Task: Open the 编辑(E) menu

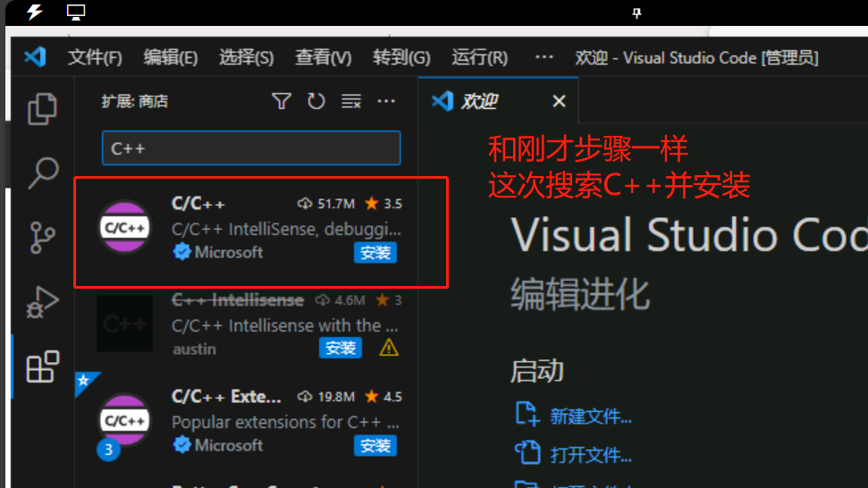Action: (171, 57)
